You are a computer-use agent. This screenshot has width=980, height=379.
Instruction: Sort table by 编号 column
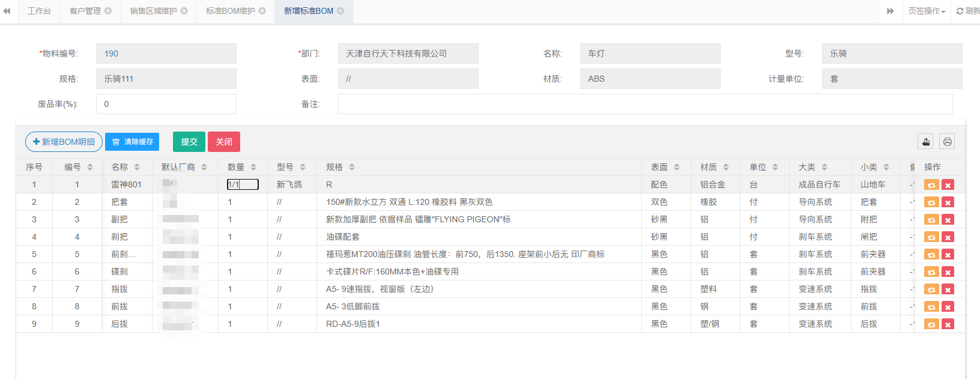pos(90,167)
